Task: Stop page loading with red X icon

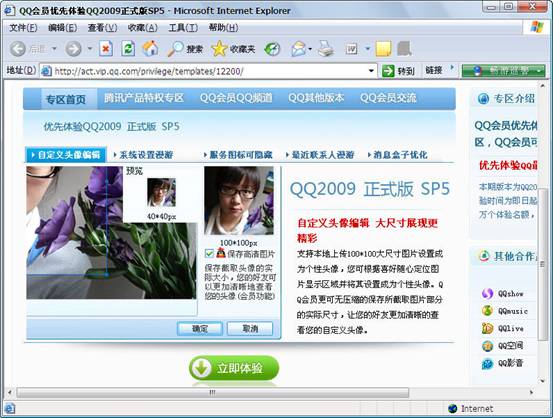Action: click(x=105, y=49)
